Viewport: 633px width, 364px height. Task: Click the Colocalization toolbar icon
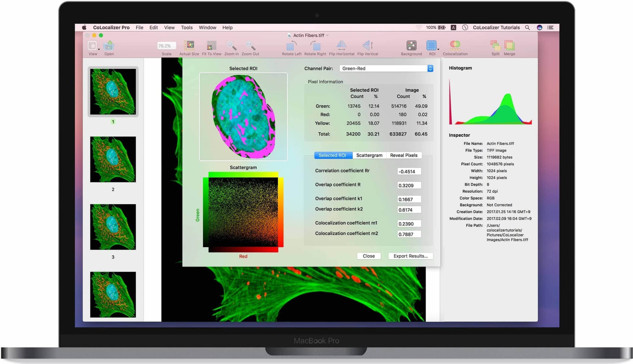point(455,46)
